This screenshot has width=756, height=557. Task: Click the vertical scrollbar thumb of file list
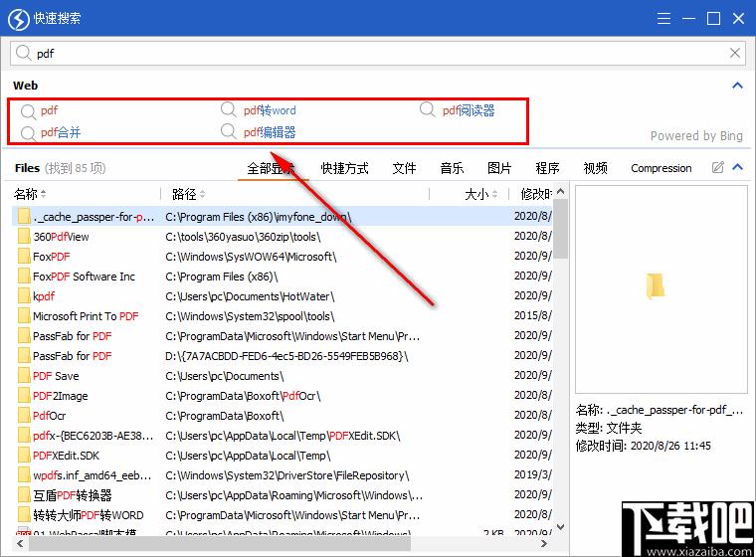[x=560, y=229]
